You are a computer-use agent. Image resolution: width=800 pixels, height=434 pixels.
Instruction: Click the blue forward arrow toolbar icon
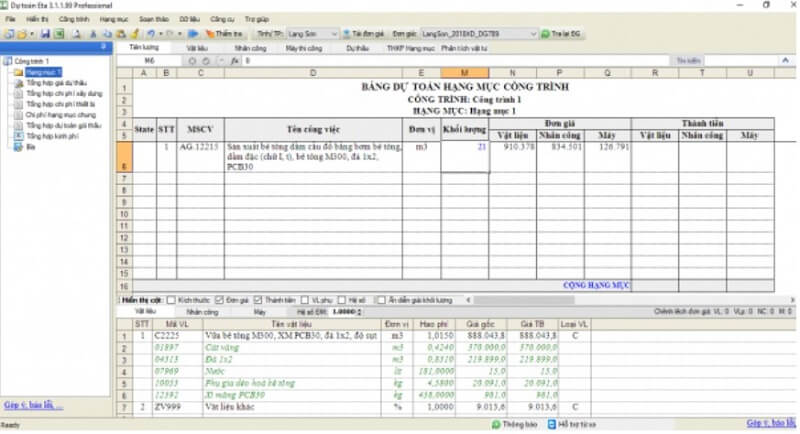coord(193,34)
